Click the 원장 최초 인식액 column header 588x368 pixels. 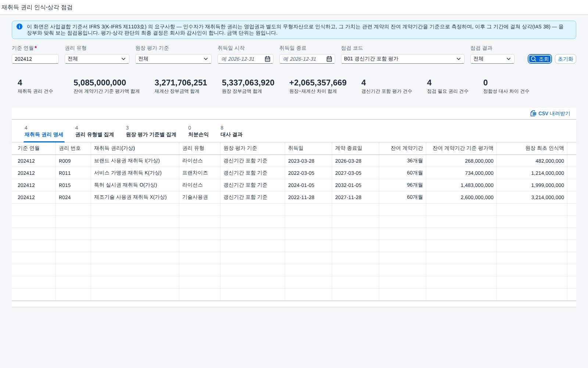532,148
